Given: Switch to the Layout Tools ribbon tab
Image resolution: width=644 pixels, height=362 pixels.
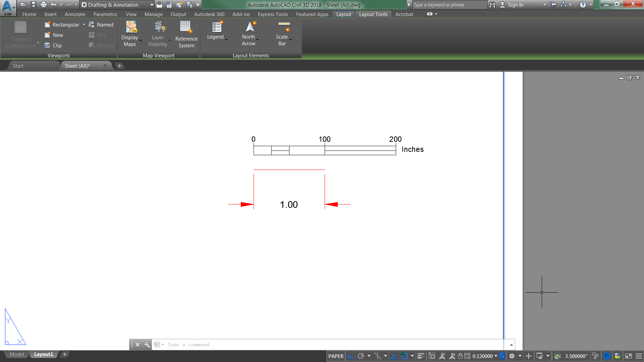Looking at the screenshot, I should point(373,14).
